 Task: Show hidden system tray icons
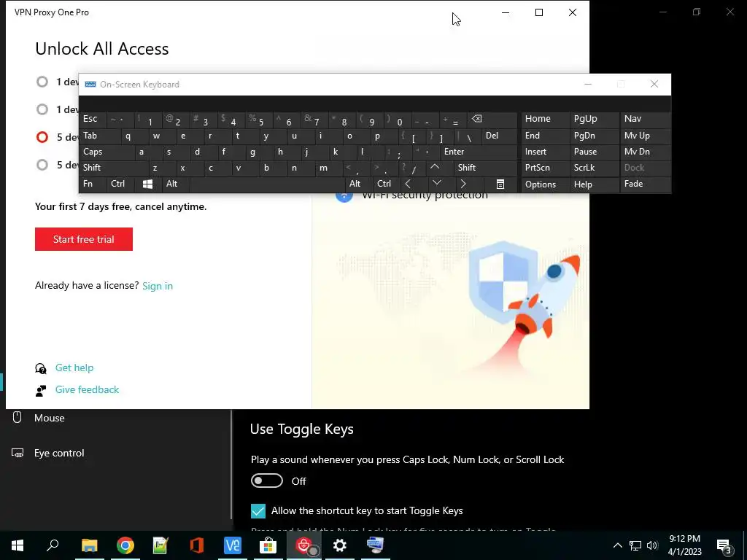tap(617, 545)
